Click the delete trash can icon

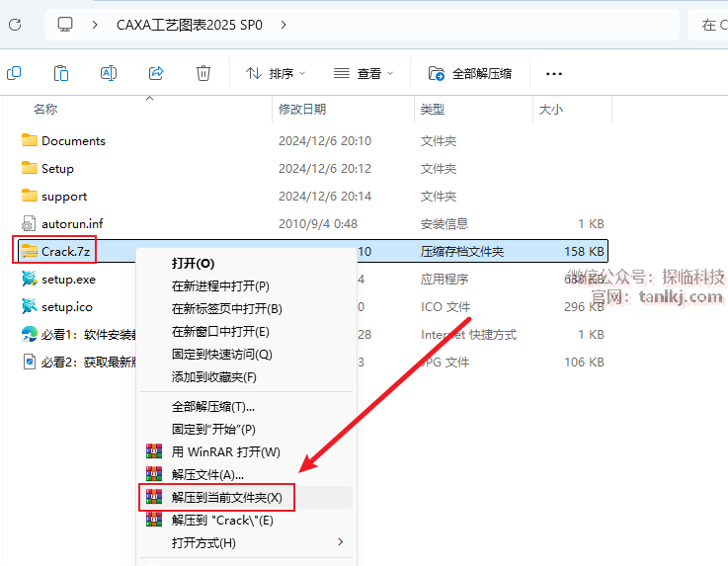point(203,73)
